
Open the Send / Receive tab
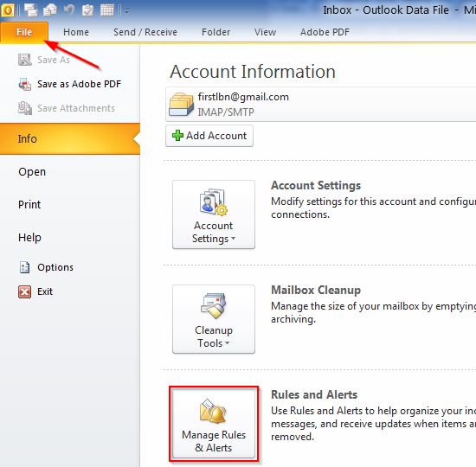tap(145, 32)
